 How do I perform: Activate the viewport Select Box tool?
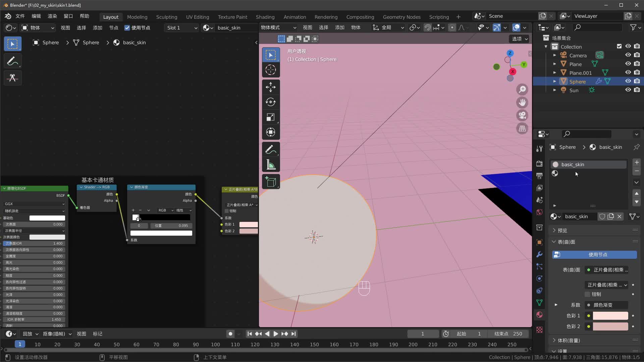271,55
